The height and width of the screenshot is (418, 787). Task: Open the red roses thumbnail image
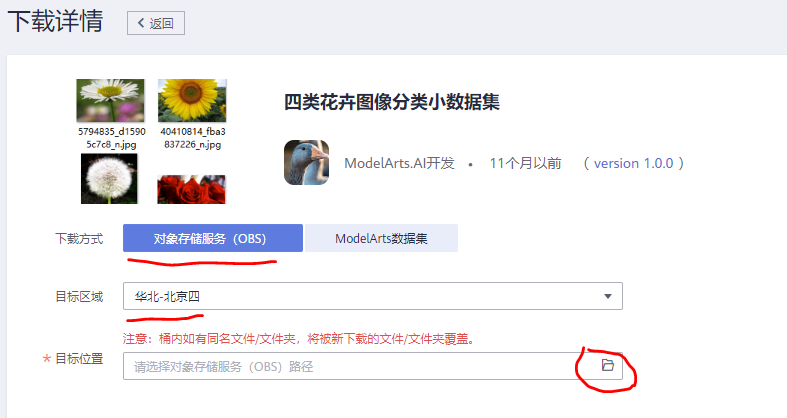point(191,189)
